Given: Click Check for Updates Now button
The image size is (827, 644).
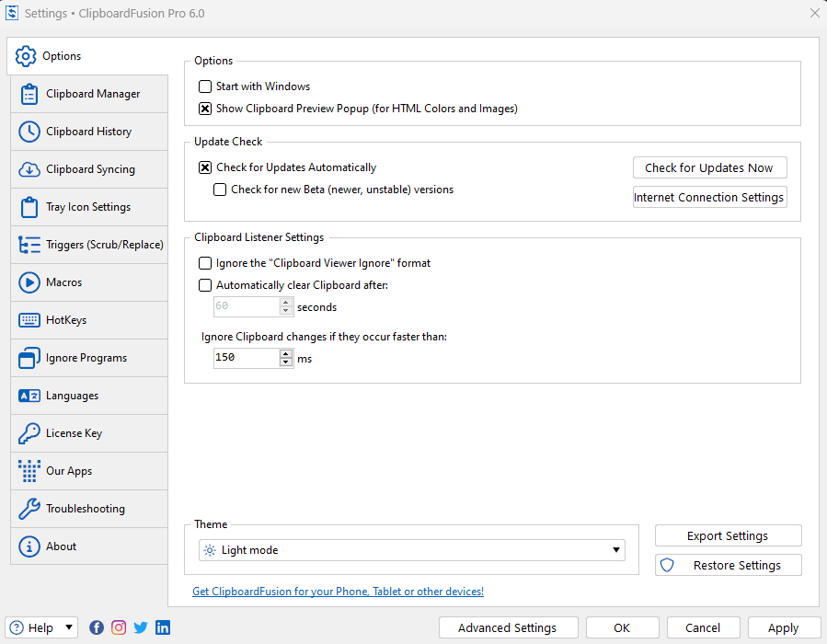Looking at the screenshot, I should click(709, 167).
